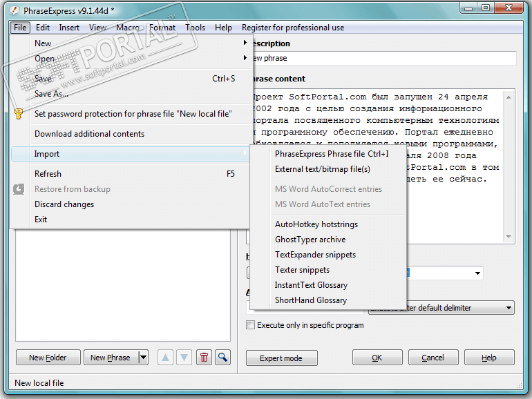Click the PhraseExpress title bar icon
The image size is (532, 399).
pos(15,10)
